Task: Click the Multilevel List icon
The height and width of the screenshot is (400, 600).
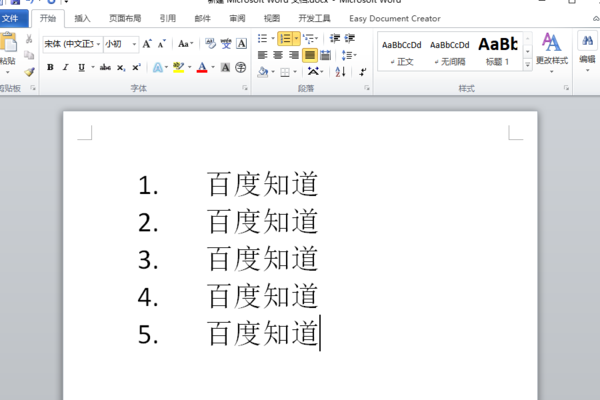Action: point(308,38)
